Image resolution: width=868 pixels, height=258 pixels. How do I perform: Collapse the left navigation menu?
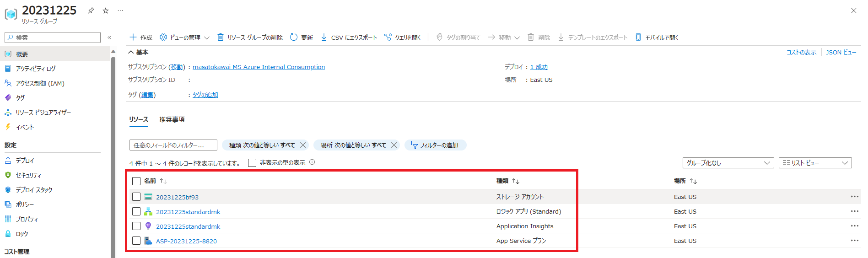click(109, 38)
